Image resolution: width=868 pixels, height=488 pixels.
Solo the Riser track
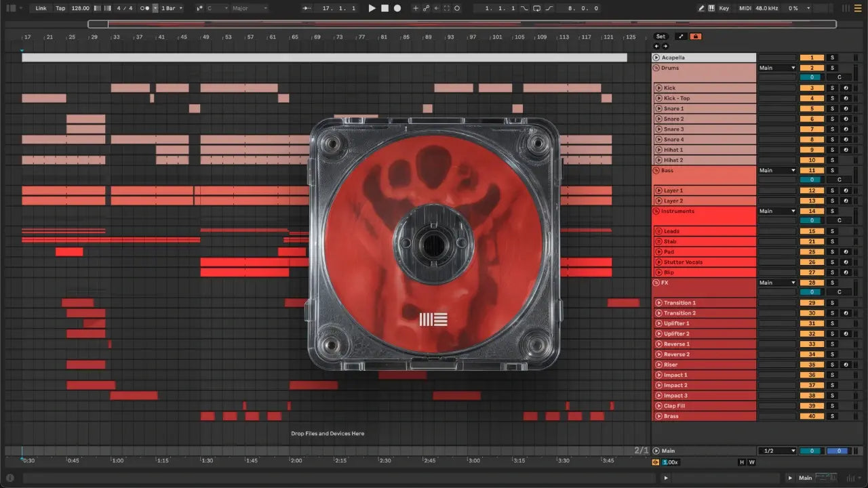pos(832,365)
